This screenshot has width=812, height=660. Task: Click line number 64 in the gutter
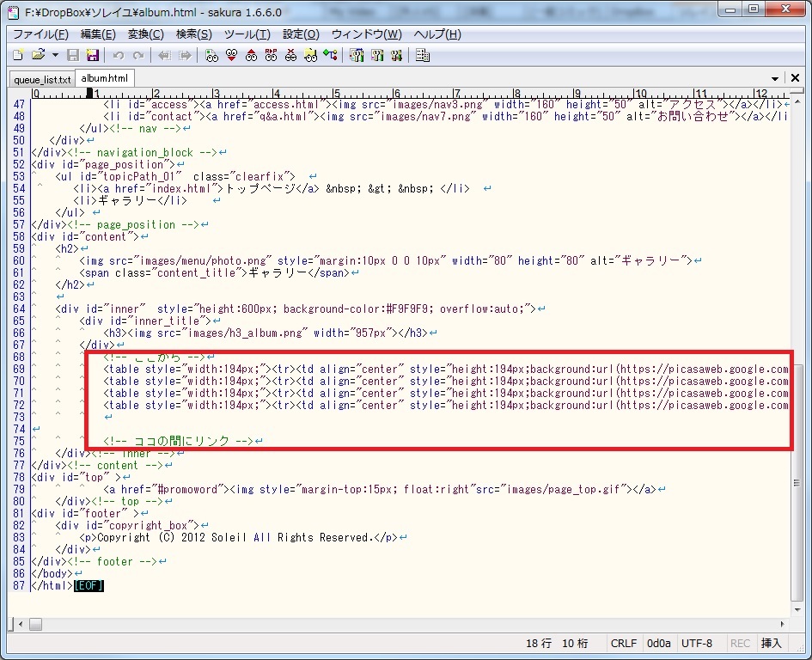[x=19, y=309]
